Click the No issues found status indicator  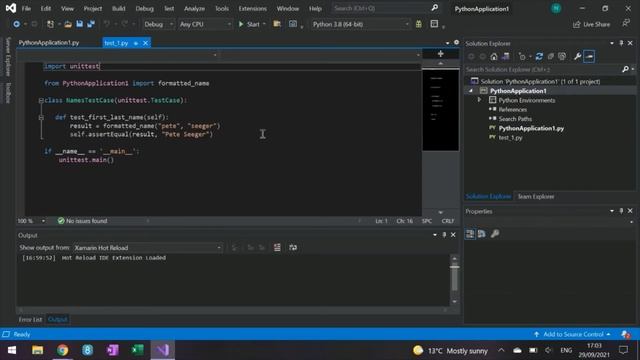click(x=82, y=221)
